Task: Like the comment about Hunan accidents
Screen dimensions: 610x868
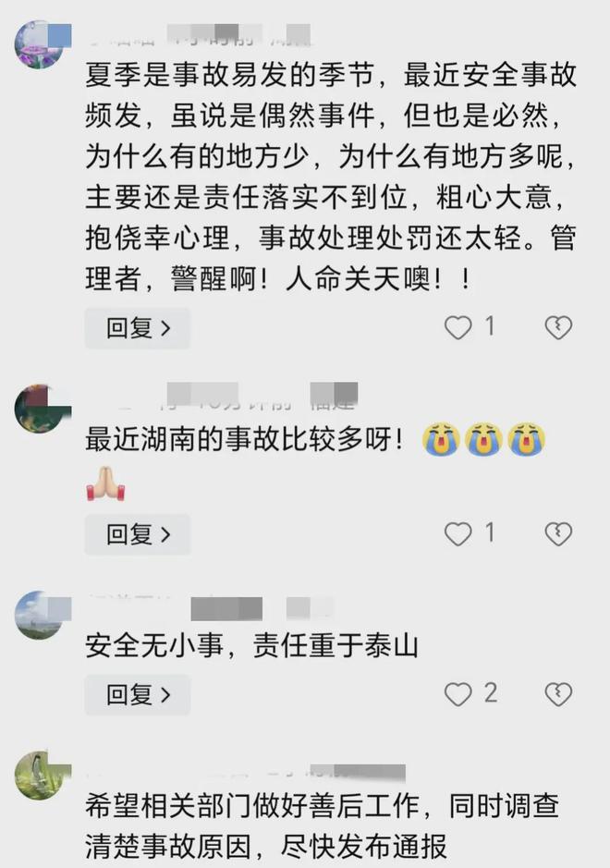Action: [x=457, y=534]
